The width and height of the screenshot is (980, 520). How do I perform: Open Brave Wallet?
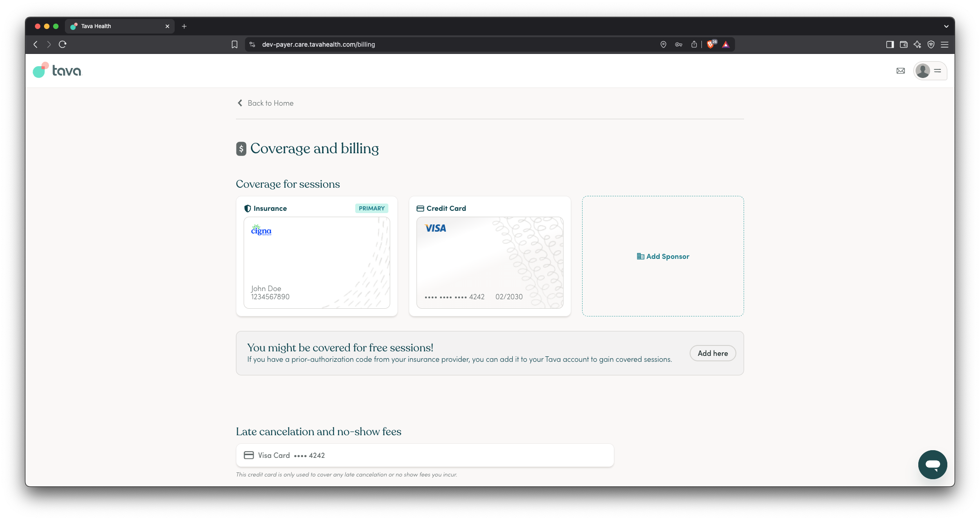[x=903, y=44]
